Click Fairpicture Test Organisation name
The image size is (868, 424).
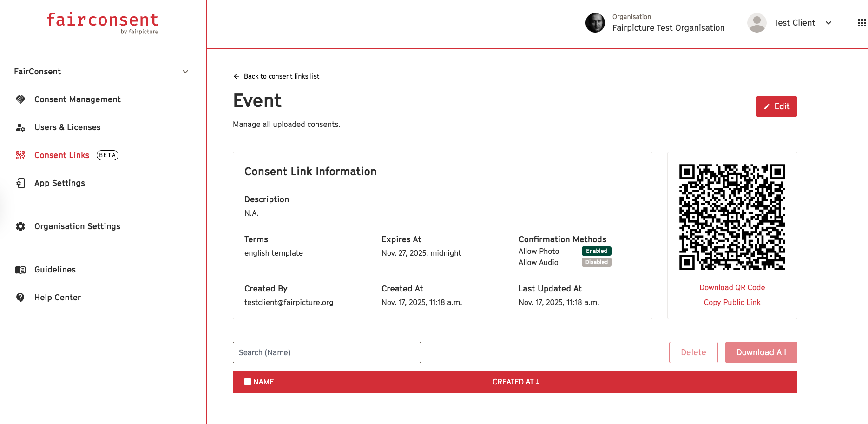point(669,28)
